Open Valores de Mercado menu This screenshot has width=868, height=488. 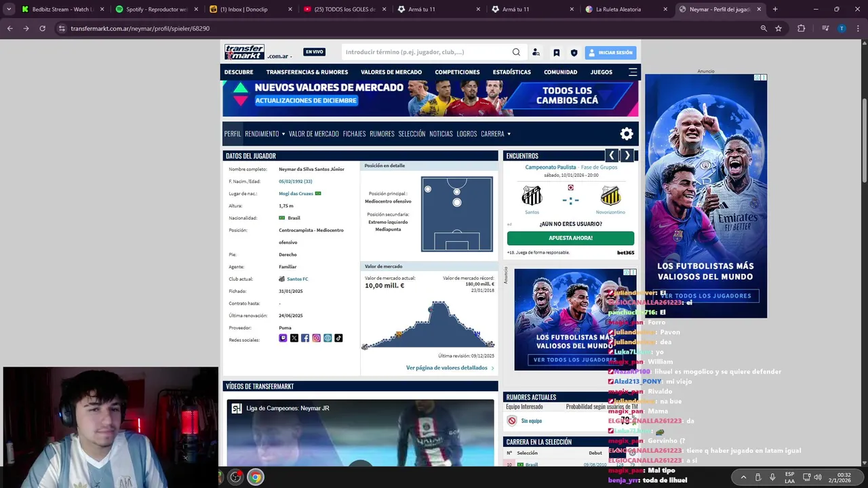pos(391,72)
